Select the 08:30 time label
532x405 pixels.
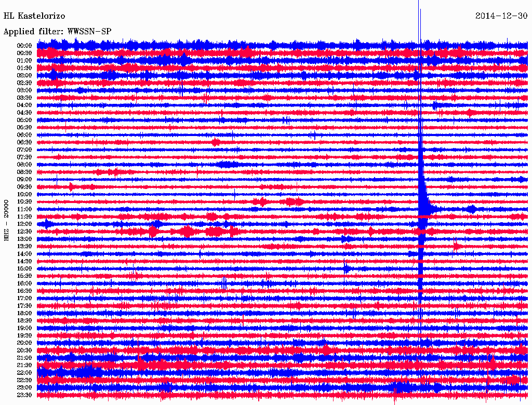pyautogui.click(x=24, y=172)
